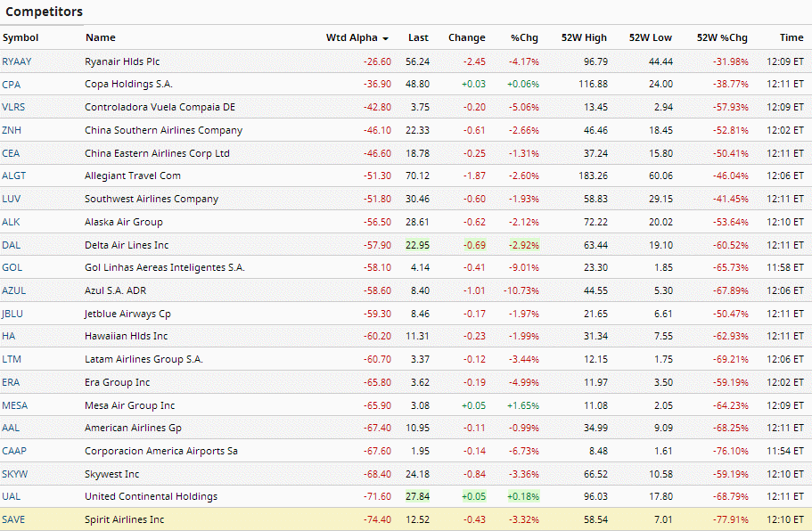This screenshot has width=812, height=531.
Task: Open the CPA symbol link
Action: pos(11,85)
